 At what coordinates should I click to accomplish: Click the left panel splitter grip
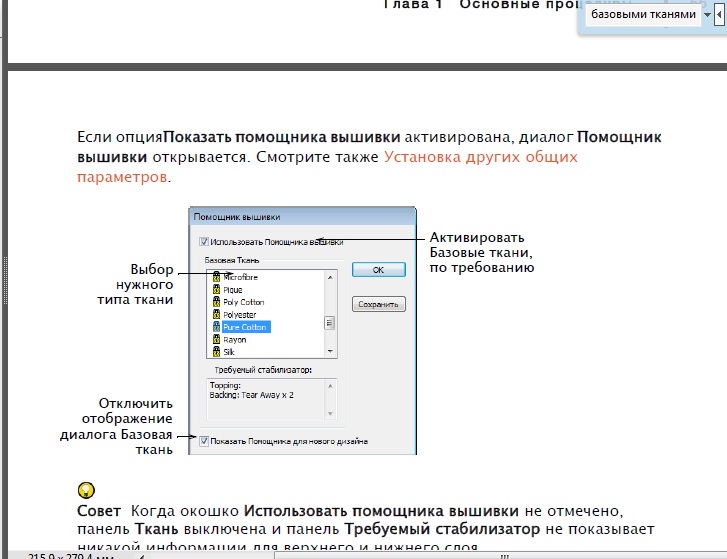pyautogui.click(x=5, y=280)
